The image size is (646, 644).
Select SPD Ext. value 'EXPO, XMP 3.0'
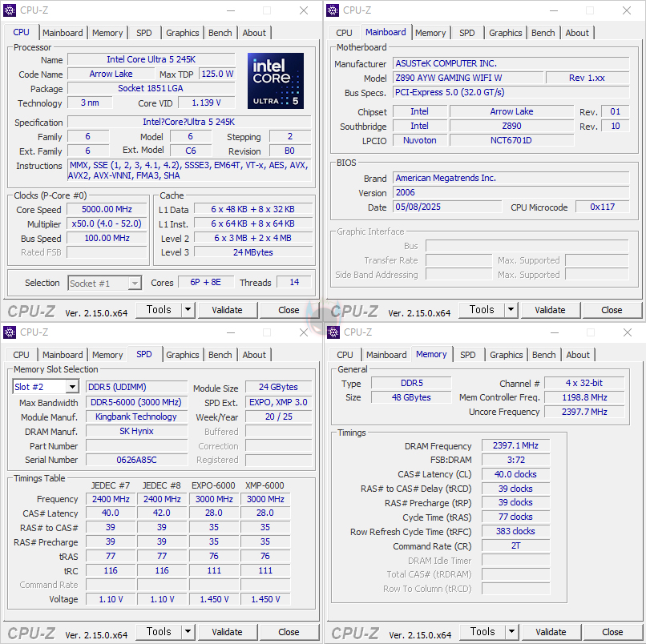tap(278, 402)
